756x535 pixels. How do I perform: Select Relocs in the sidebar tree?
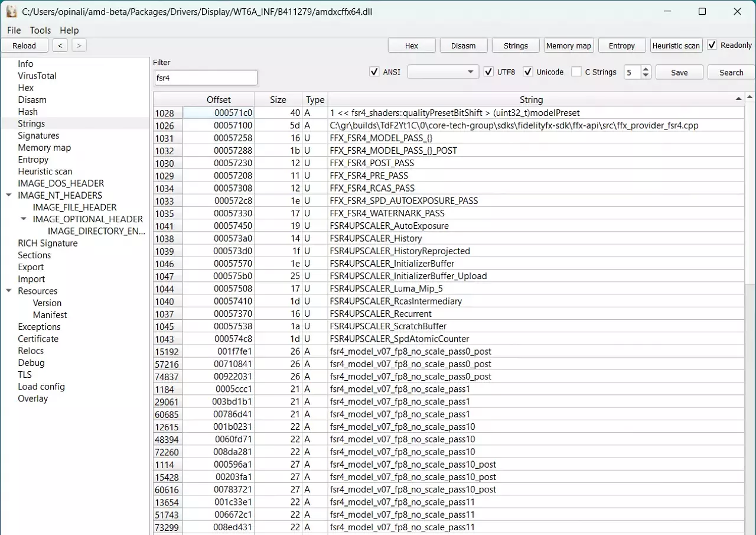[31, 351]
